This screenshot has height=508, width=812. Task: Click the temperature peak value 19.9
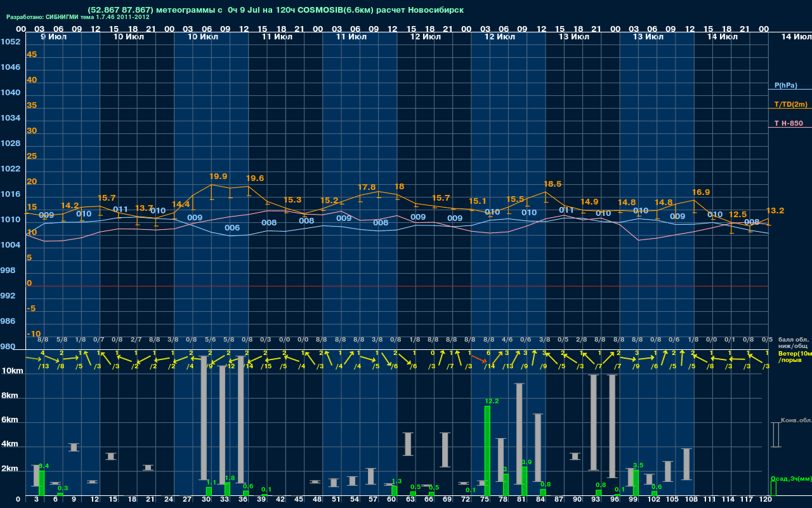(218, 177)
